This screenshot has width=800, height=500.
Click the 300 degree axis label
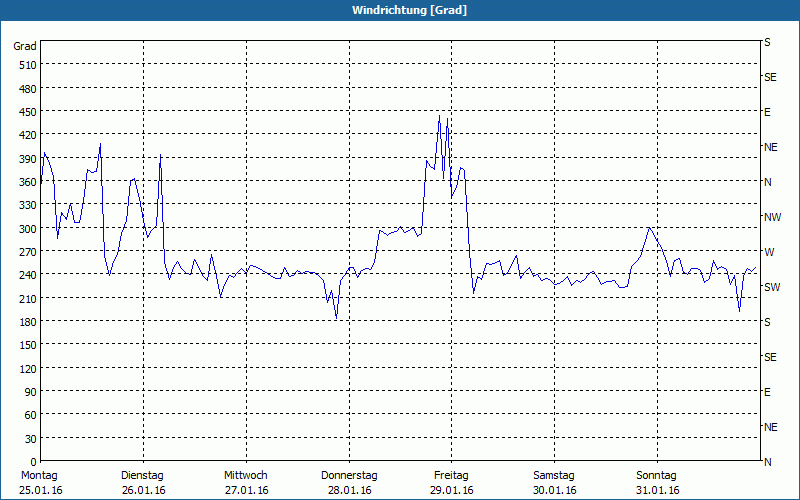tap(28, 229)
